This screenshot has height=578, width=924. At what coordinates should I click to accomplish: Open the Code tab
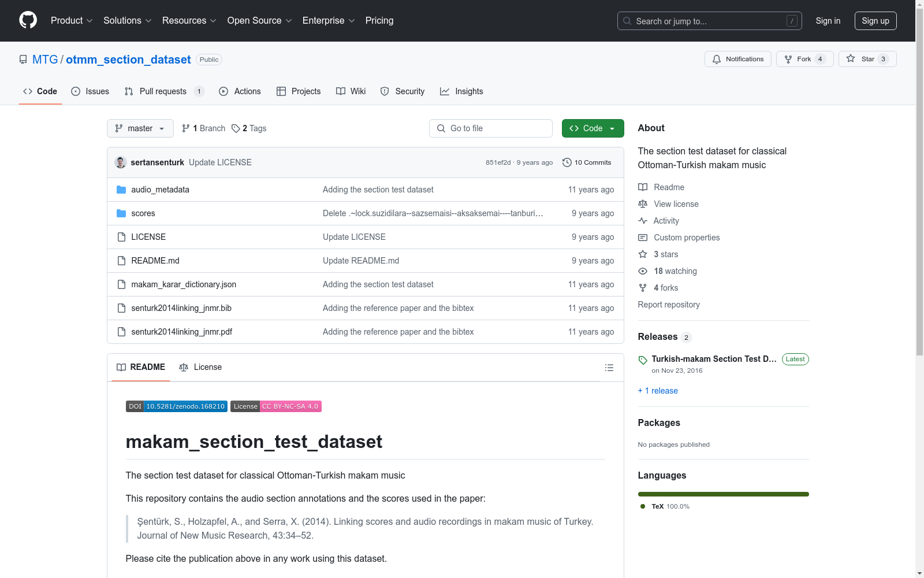click(x=40, y=91)
